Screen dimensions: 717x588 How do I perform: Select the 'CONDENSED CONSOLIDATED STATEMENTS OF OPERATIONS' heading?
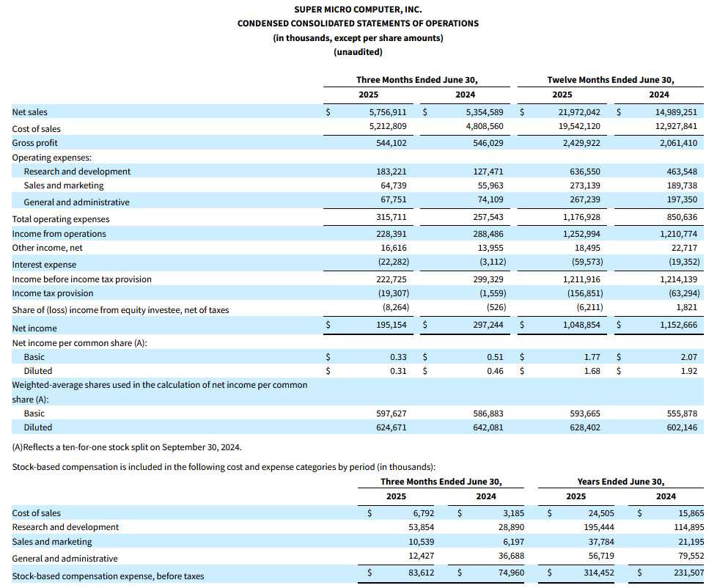tap(358, 23)
